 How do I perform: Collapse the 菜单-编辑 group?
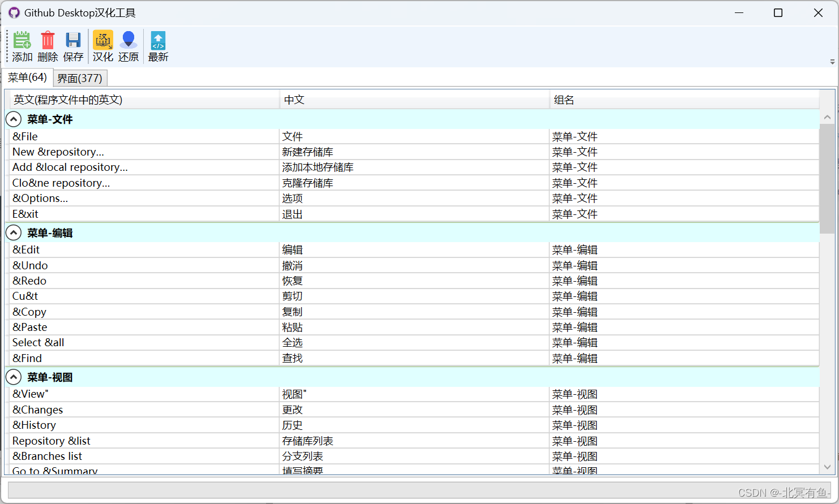click(x=14, y=233)
